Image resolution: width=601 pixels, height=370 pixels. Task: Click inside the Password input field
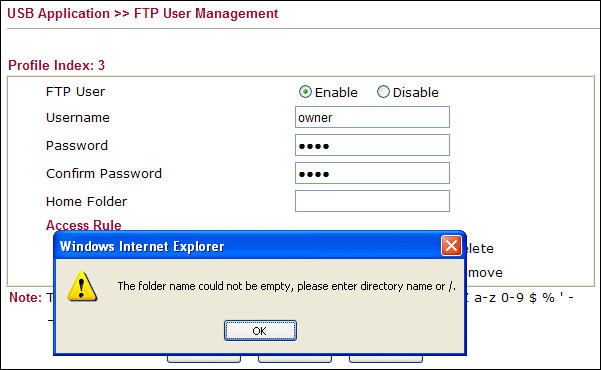pyautogui.click(x=372, y=145)
